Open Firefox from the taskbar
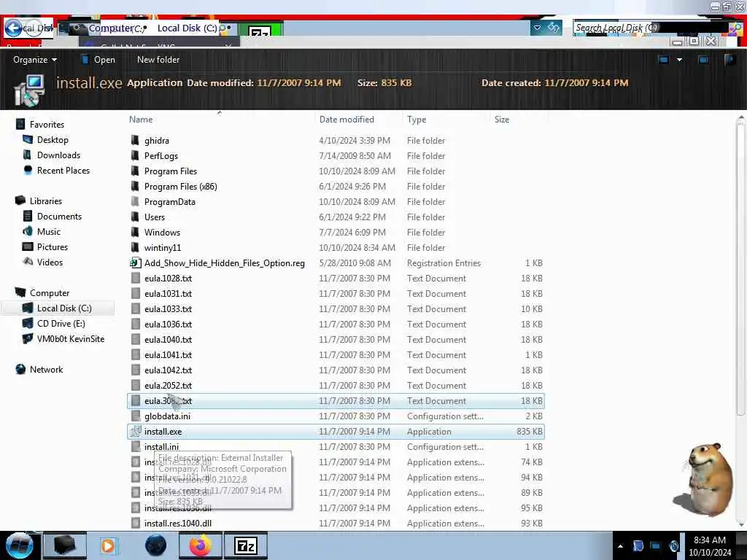This screenshot has width=747, height=560. pos(201,545)
